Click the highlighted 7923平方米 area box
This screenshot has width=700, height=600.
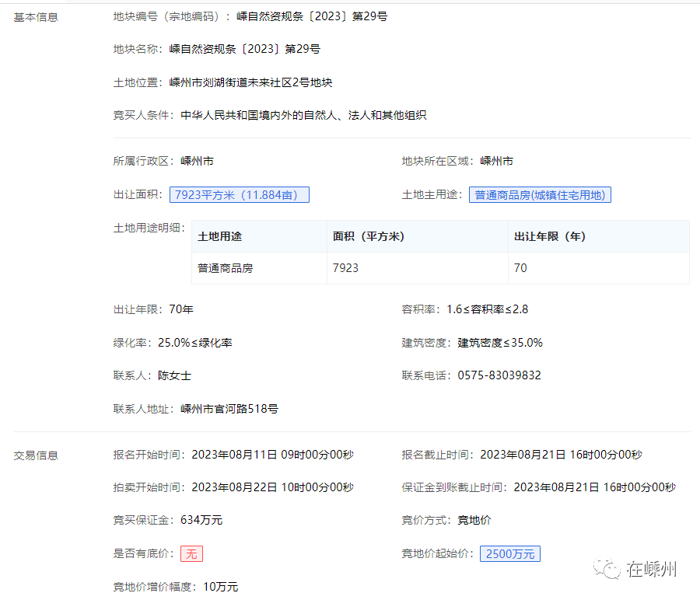pos(239,195)
